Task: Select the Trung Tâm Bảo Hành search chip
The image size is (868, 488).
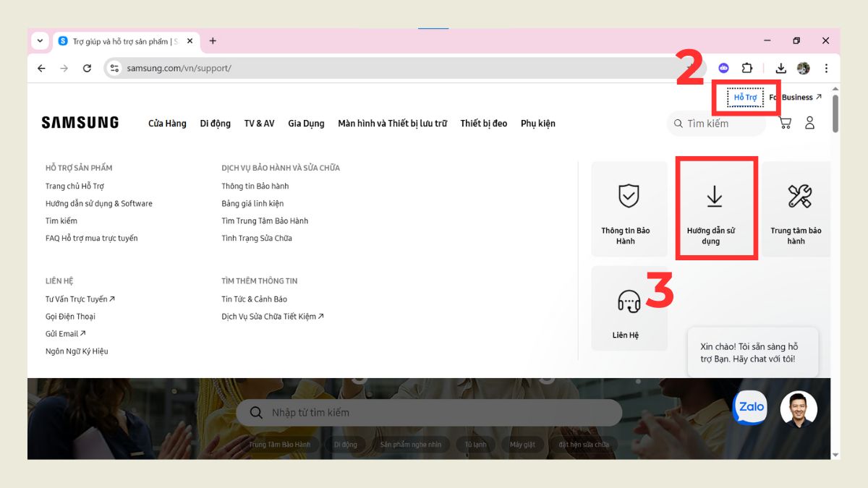Action: pos(280,445)
